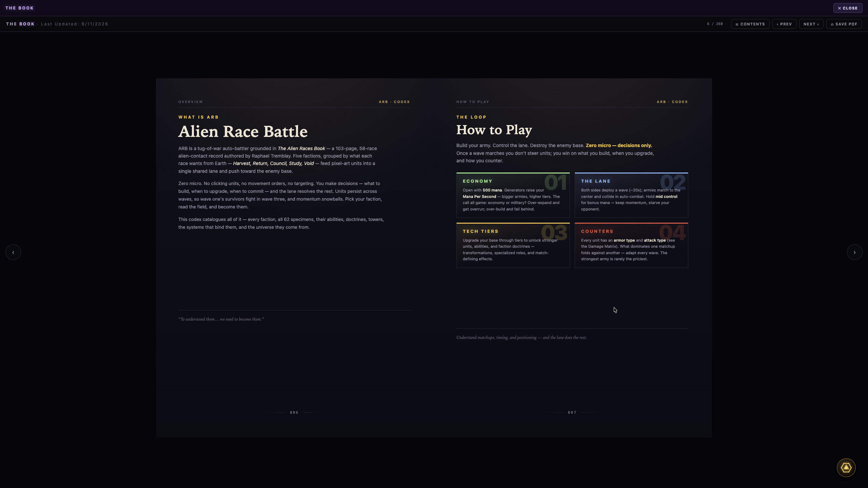Click THE LOOP label
The image size is (868, 488).
coord(471,117)
